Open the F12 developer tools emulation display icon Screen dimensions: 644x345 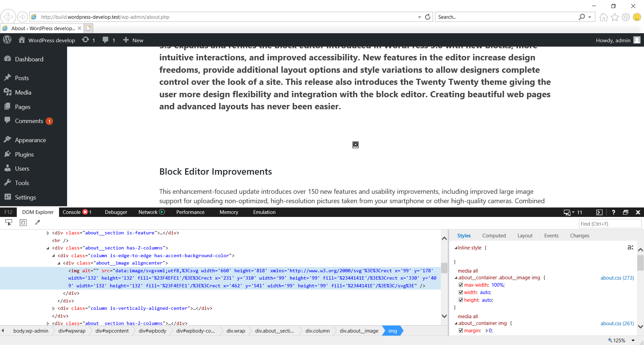pyautogui.click(x=567, y=212)
